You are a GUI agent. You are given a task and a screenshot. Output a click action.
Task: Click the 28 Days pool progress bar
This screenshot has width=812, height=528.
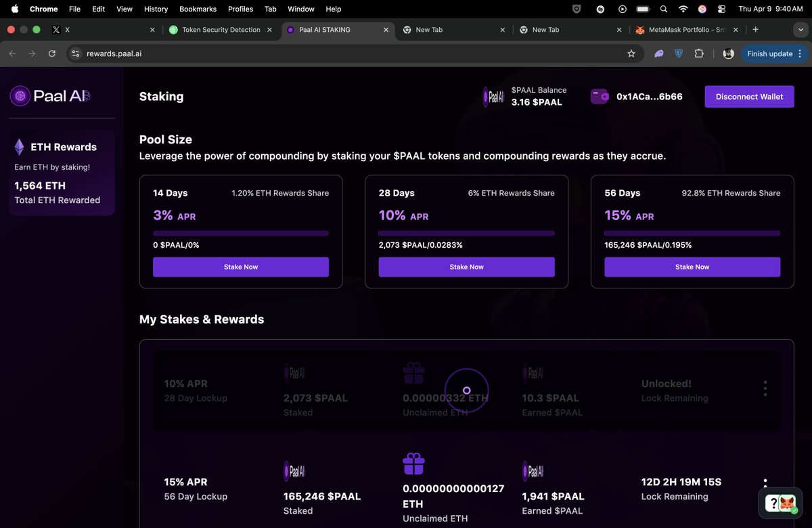tap(467, 233)
